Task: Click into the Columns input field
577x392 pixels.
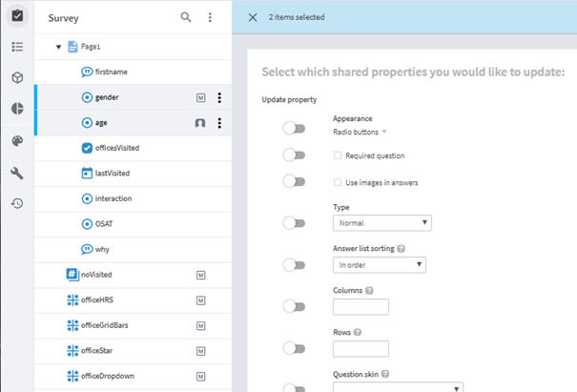Action: click(x=361, y=306)
